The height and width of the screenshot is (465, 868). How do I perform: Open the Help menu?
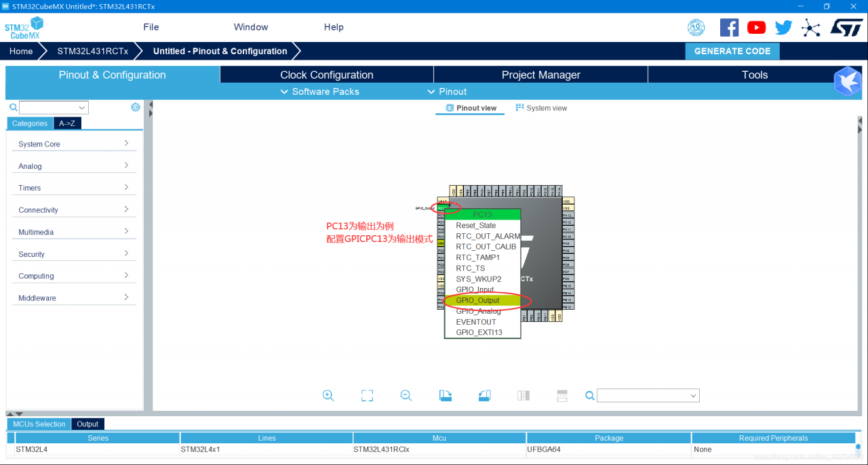tap(334, 27)
